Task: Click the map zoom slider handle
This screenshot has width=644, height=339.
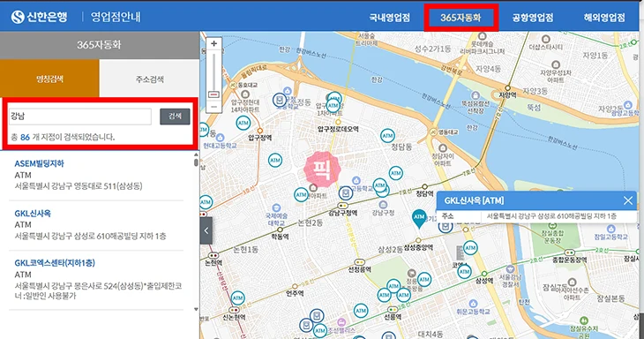Action: coord(214,94)
